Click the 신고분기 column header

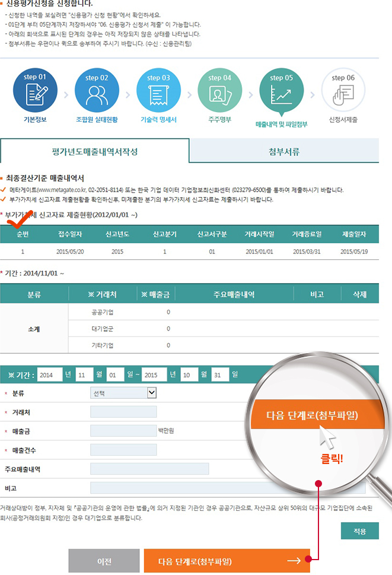[164, 234]
